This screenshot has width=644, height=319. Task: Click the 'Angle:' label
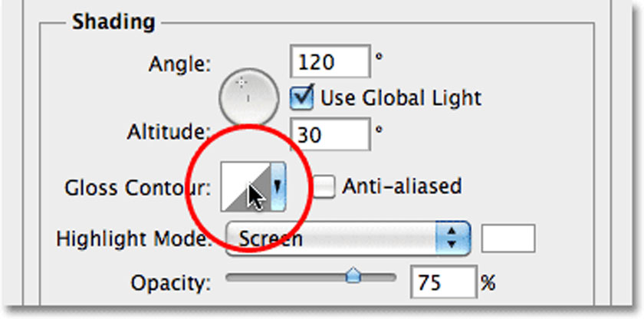pos(179,64)
